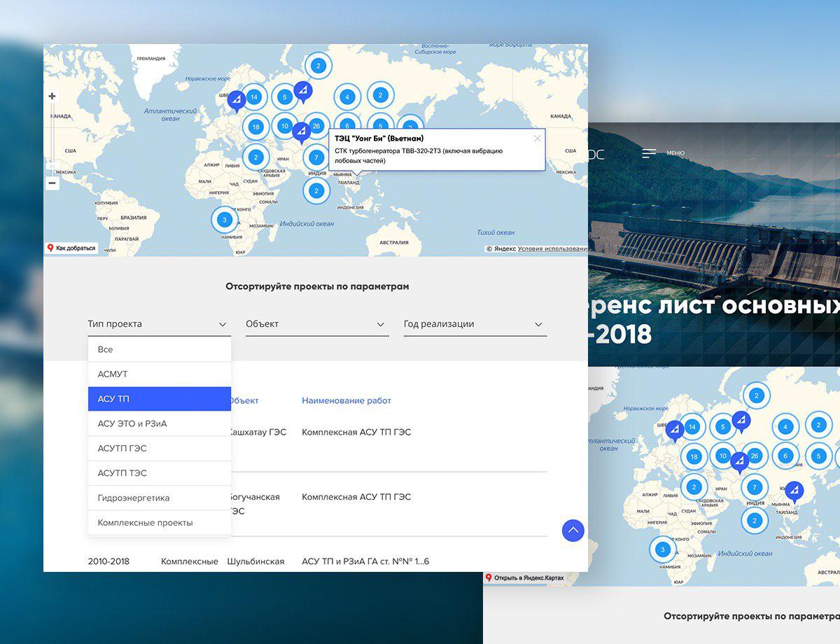Click Шульбинская object cell
This screenshot has height=644, width=840.
[x=255, y=561]
